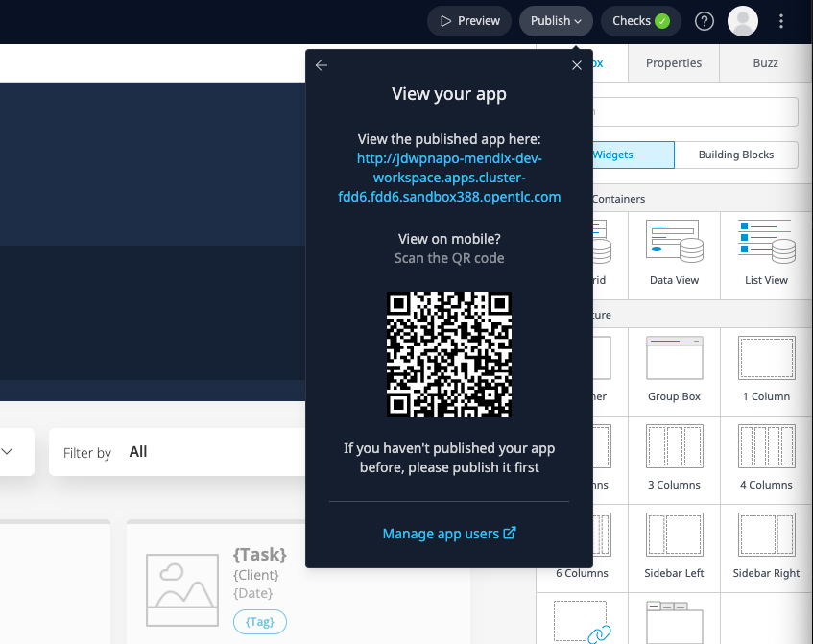Select the 1 Column layout widget
This screenshot has height=644, width=813.
pos(766,371)
